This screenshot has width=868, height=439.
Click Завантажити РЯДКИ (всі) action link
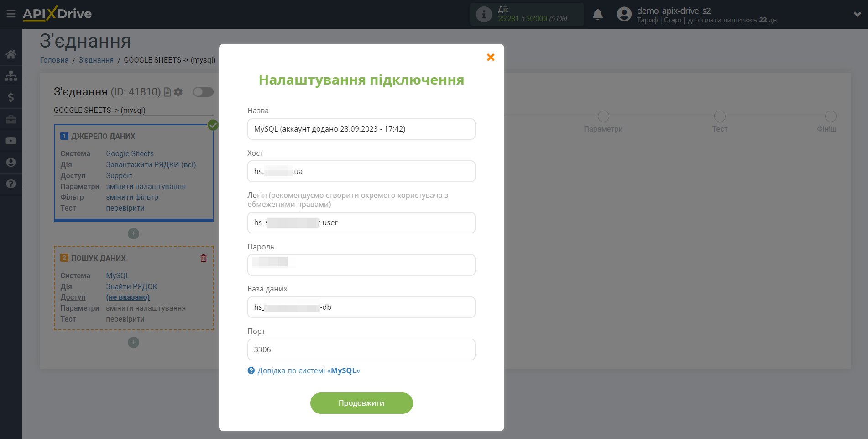point(151,164)
